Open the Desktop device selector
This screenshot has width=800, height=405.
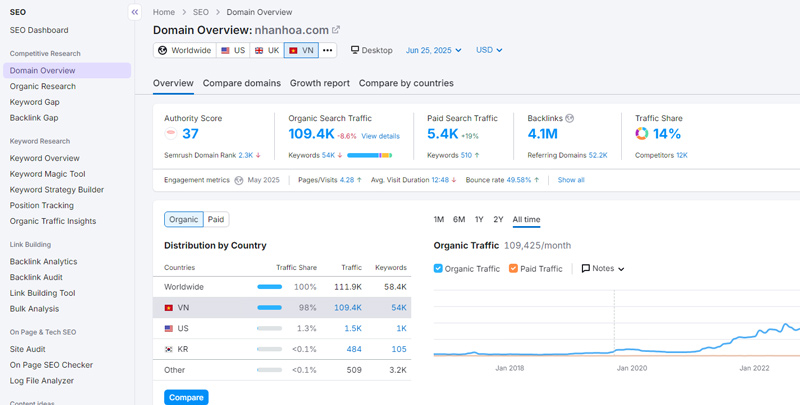click(371, 50)
